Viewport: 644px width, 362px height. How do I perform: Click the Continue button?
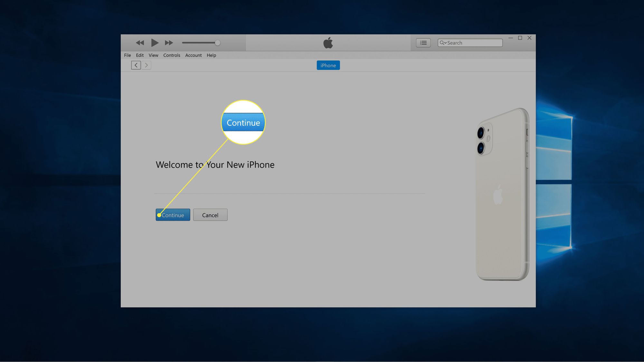(173, 215)
